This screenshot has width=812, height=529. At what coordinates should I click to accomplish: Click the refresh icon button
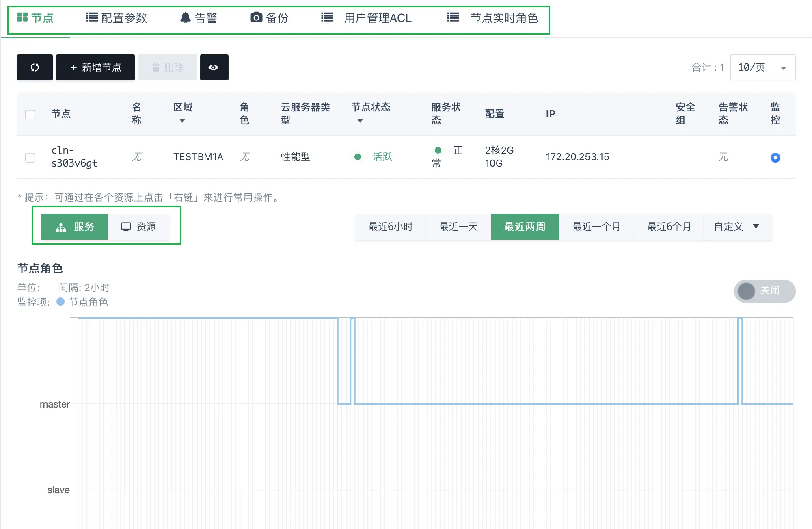pyautogui.click(x=35, y=67)
